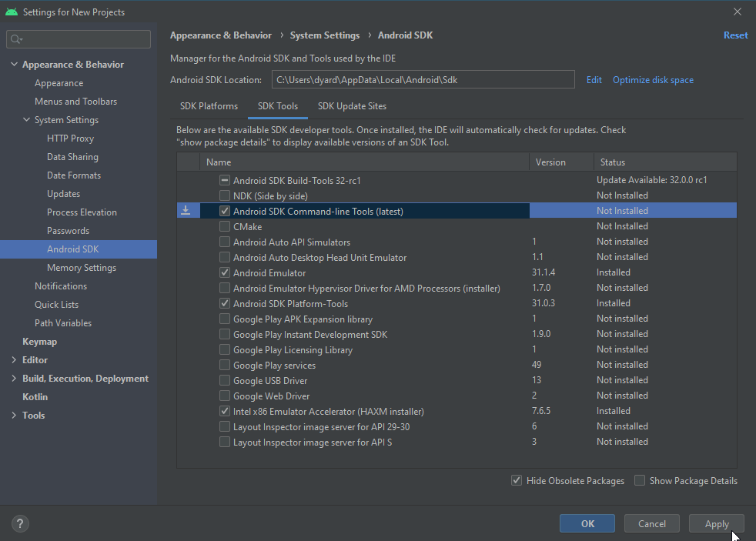The image size is (756, 541).
Task: Enable the CMake checkbox
Action: click(225, 226)
